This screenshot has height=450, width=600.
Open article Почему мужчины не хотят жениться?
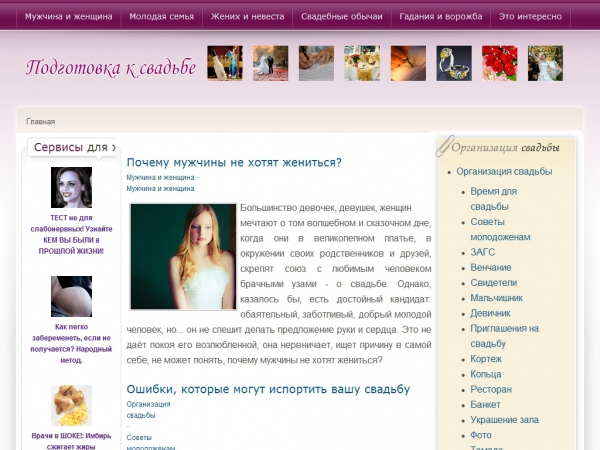(x=234, y=163)
